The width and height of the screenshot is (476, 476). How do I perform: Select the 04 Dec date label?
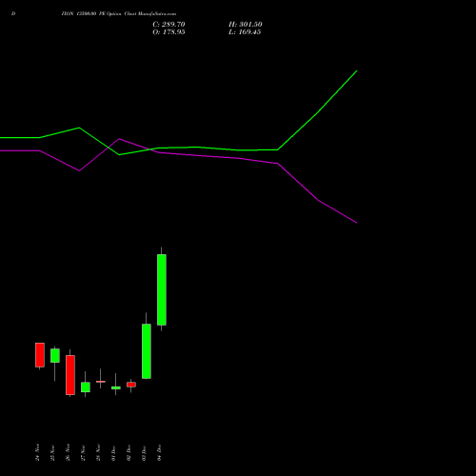click(x=159, y=452)
